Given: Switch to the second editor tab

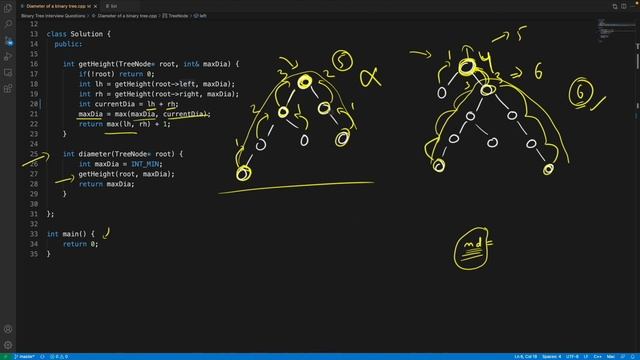Looking at the screenshot, I should click(x=112, y=6).
